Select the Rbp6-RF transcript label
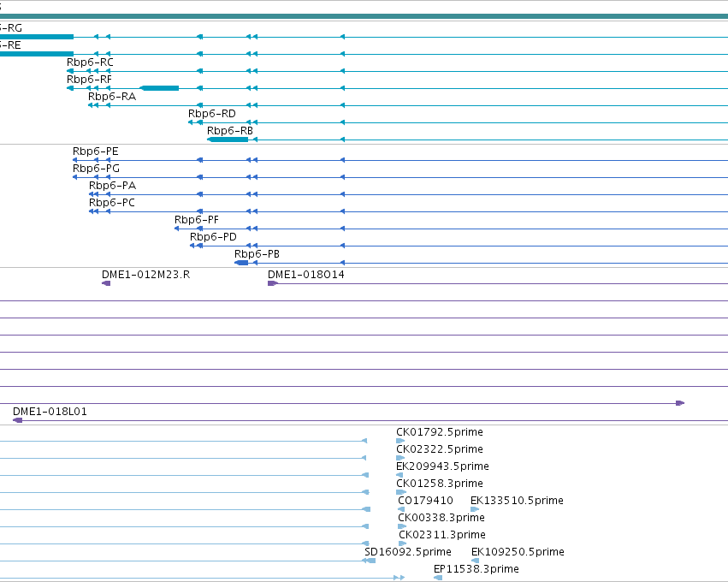 click(x=89, y=80)
